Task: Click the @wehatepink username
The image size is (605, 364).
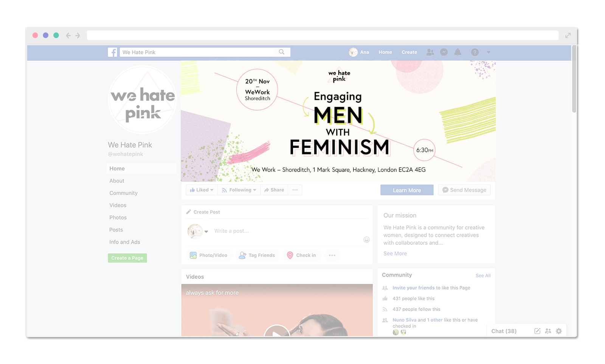Action: [x=126, y=154]
